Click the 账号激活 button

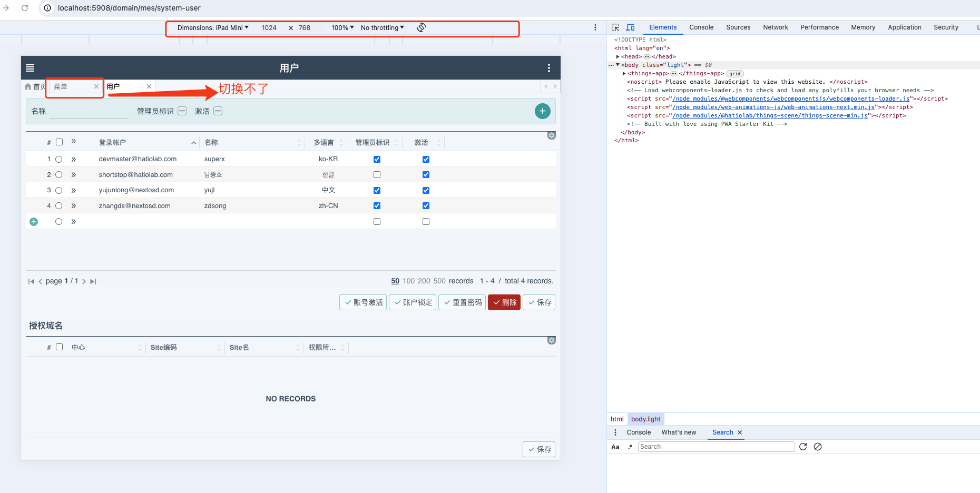(363, 302)
